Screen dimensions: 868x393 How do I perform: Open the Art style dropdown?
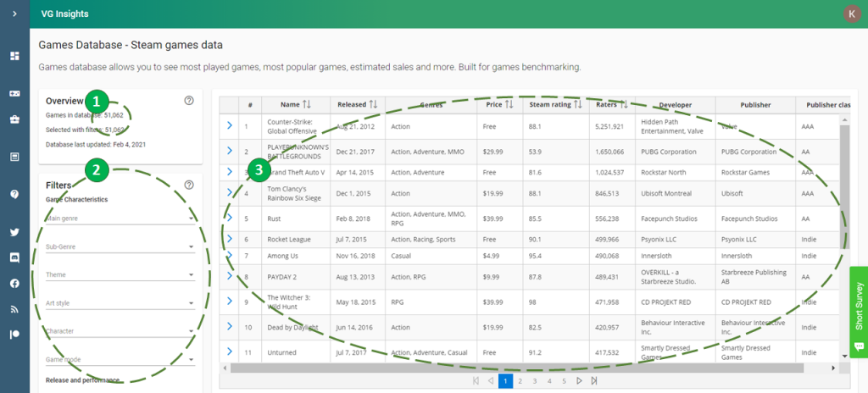[x=120, y=303]
